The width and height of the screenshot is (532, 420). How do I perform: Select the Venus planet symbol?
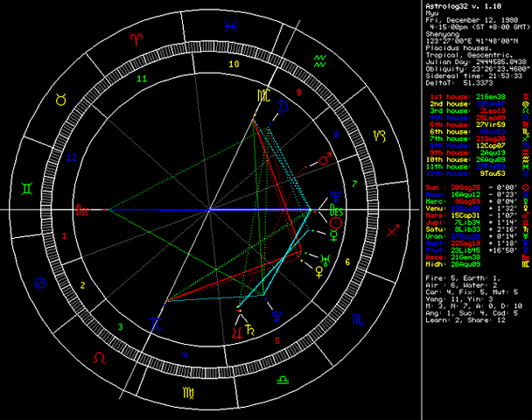[319, 272]
